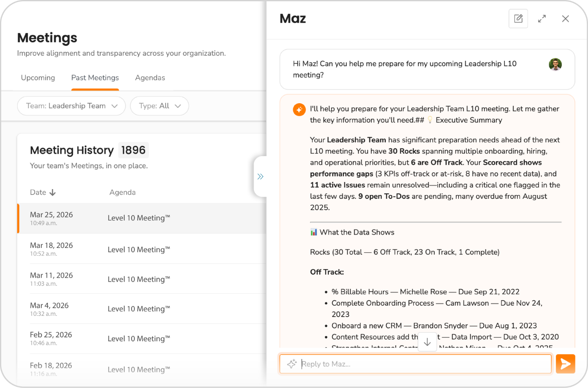Open the Agendas tab
588x388 pixels.
tap(150, 78)
